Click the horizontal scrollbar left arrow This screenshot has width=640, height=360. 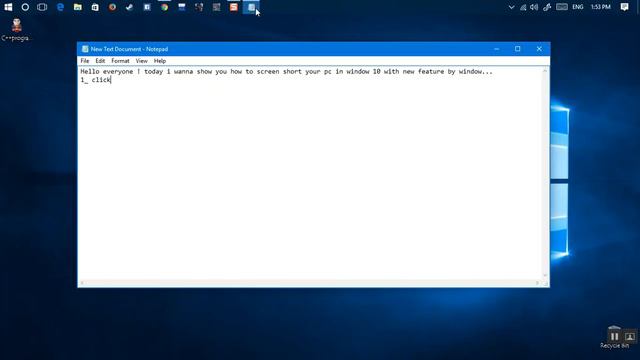pyautogui.click(x=82, y=283)
